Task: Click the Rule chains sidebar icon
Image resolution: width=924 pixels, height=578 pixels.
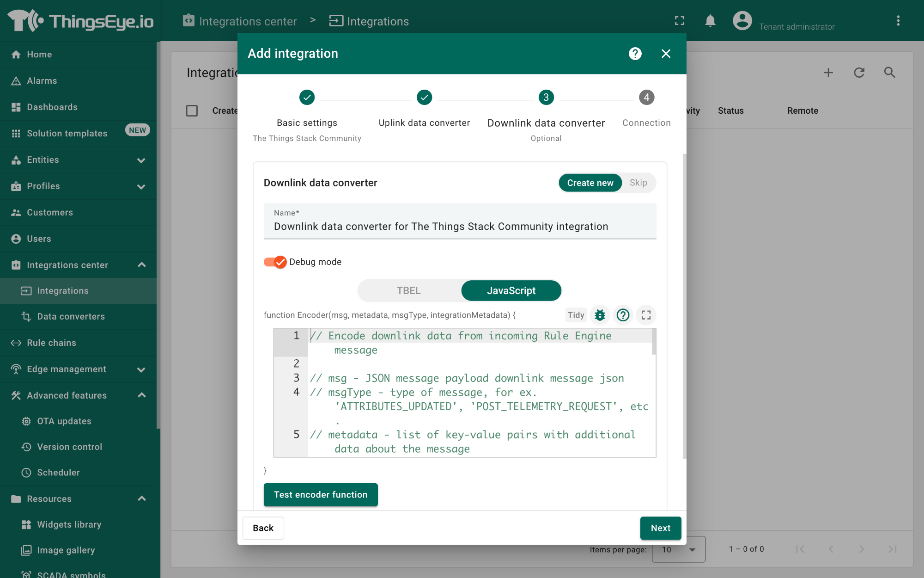Action: [16, 342]
